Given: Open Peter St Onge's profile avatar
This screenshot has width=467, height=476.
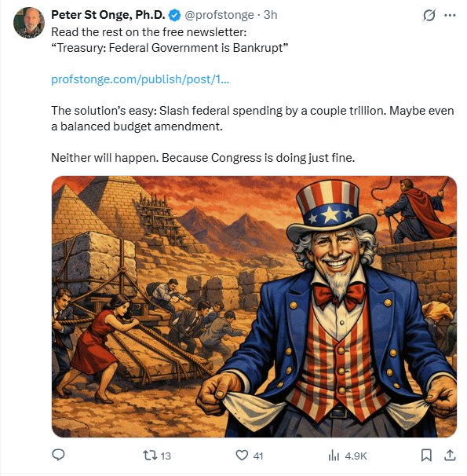Looking at the screenshot, I should coord(29,23).
